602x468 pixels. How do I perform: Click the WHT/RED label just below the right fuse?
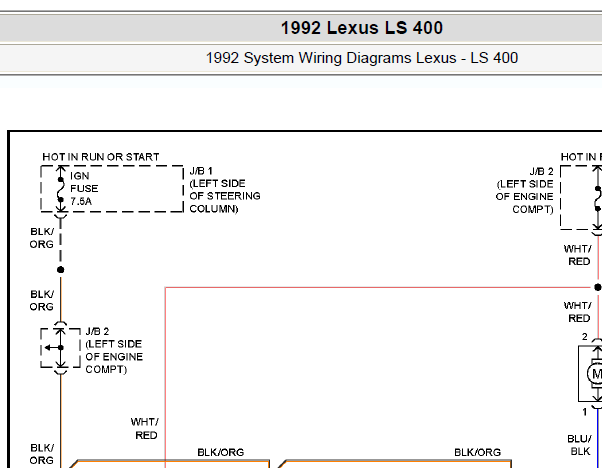(577, 255)
